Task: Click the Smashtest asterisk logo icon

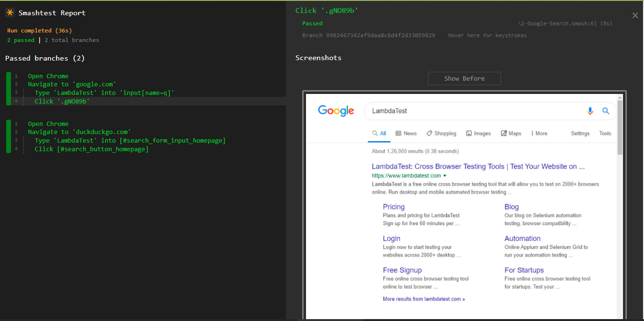Action: [10, 13]
